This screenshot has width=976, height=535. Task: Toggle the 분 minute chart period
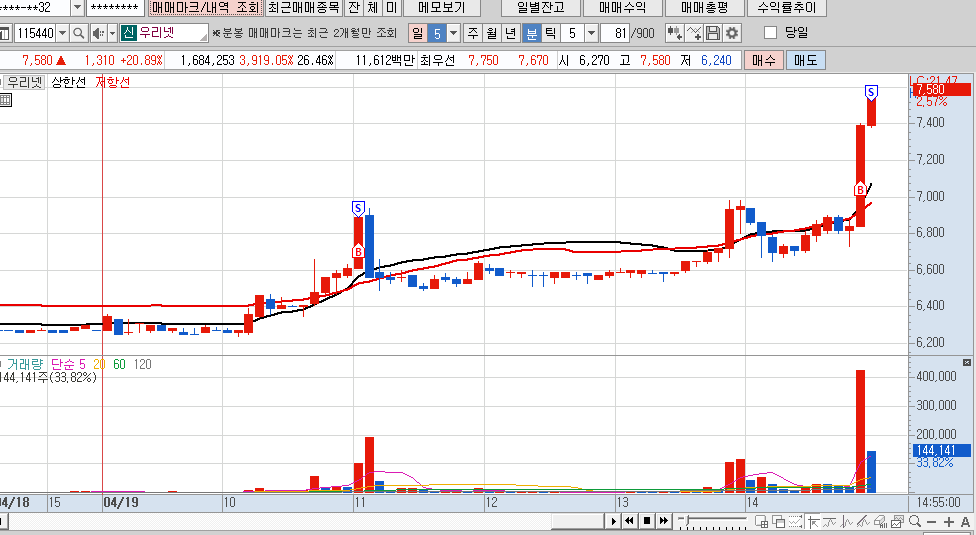[x=533, y=33]
